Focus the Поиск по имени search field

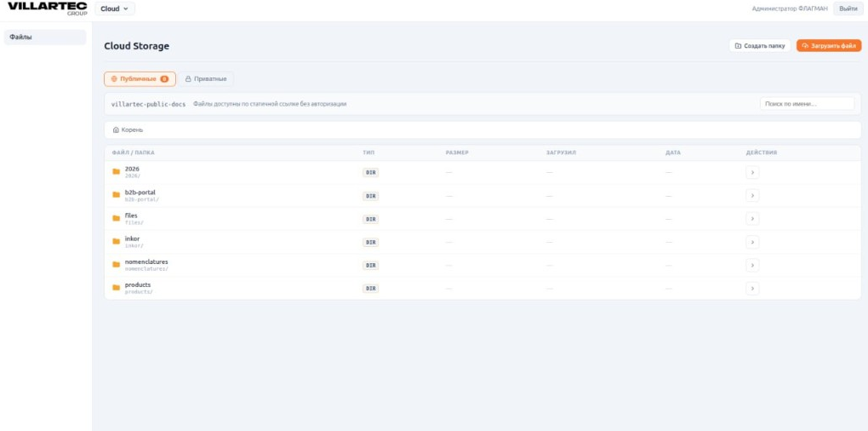(807, 104)
